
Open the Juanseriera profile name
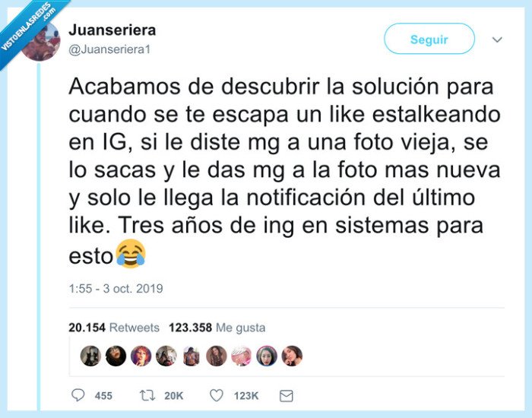click(112, 30)
